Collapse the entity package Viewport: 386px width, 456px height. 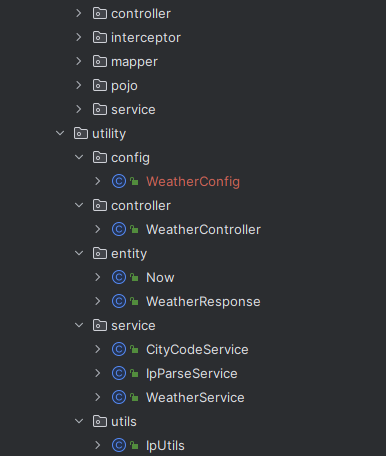point(79,253)
